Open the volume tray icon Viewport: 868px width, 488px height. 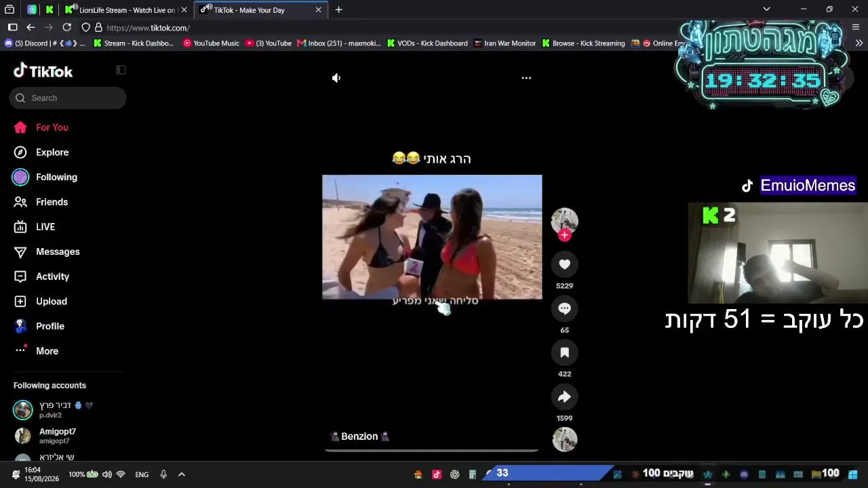coord(106,474)
